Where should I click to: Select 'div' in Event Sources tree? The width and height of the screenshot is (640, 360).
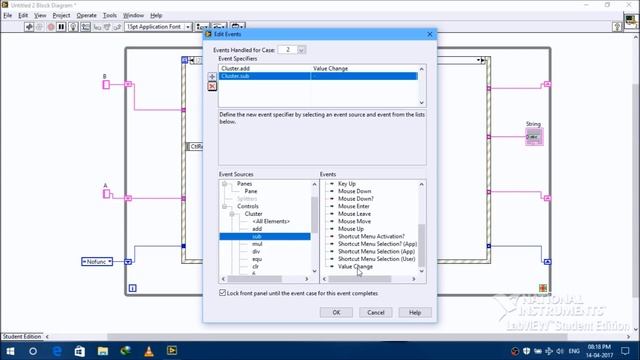click(256, 251)
